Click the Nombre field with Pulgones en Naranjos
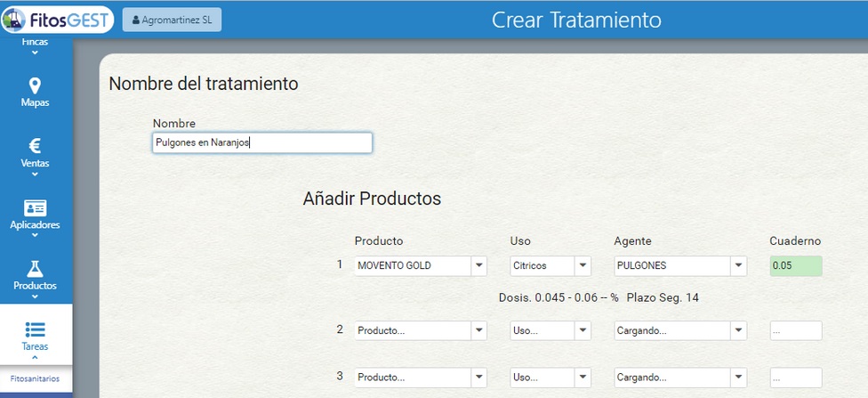The width and height of the screenshot is (868, 398). pyautogui.click(x=262, y=142)
